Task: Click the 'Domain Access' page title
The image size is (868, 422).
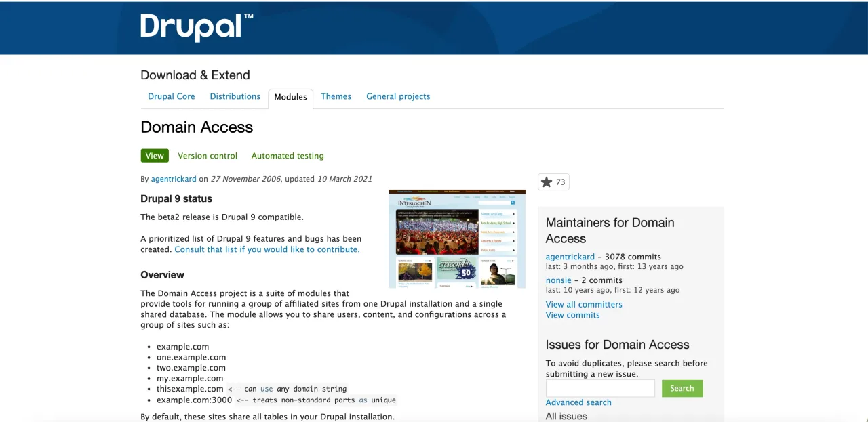Action: click(x=197, y=127)
